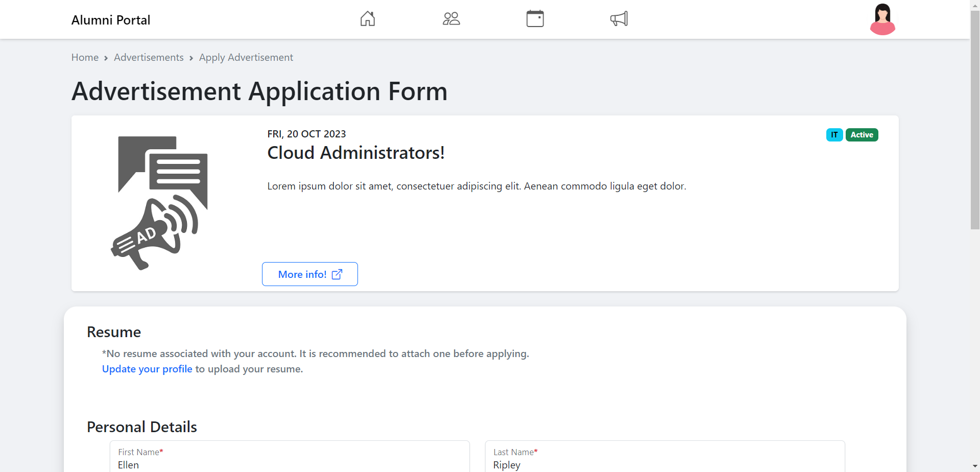Open the Home icon in navbar

pos(368,19)
